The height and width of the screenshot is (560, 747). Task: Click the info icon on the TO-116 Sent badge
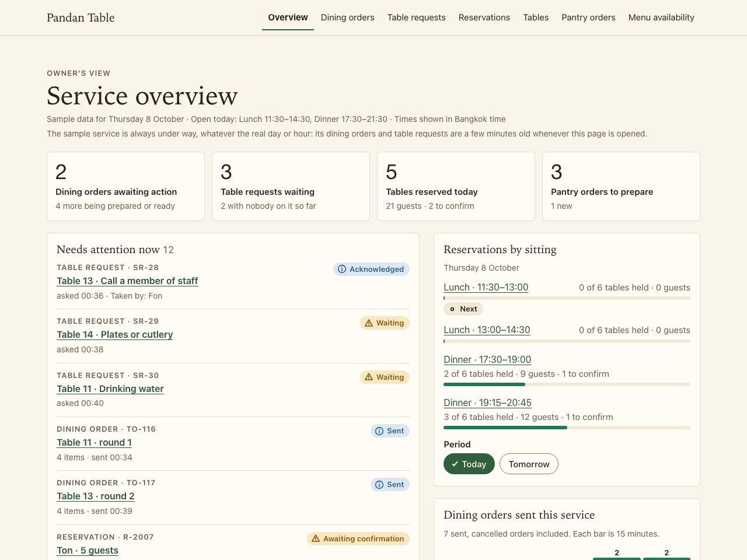[379, 431]
